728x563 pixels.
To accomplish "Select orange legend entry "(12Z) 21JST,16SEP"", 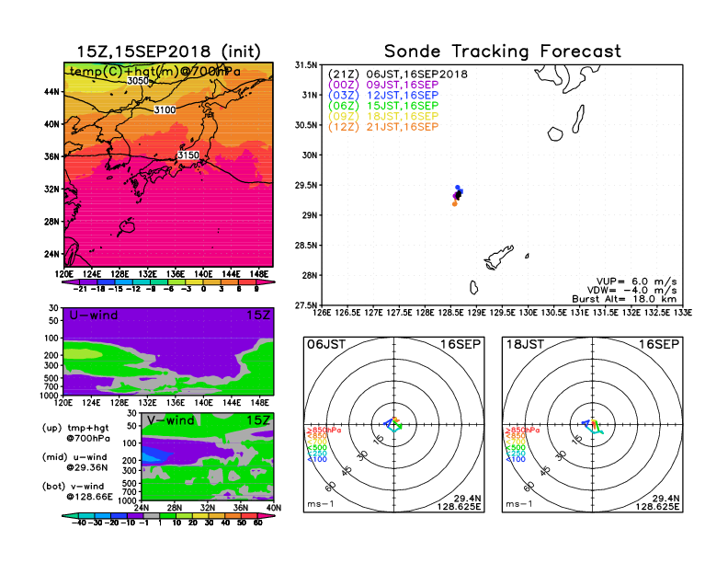I will tap(383, 127).
